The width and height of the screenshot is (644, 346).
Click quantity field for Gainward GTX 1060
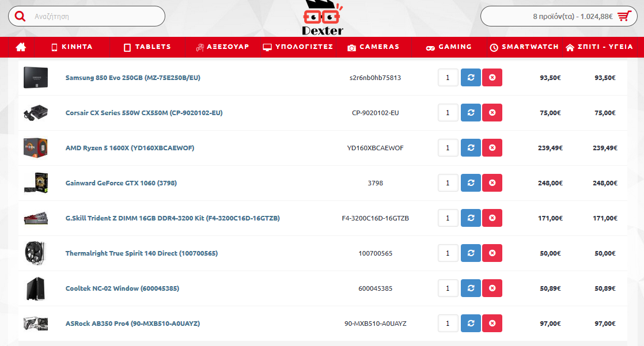[448, 182]
